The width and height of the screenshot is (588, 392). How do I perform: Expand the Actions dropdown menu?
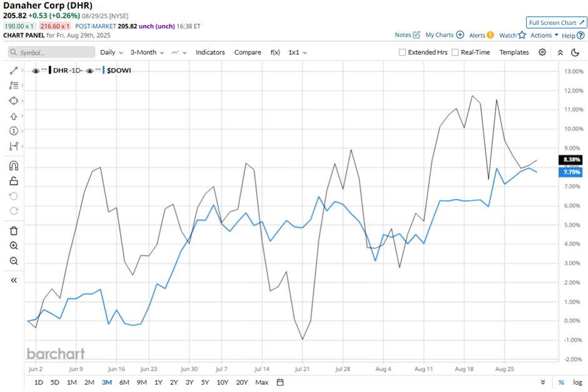544,35
